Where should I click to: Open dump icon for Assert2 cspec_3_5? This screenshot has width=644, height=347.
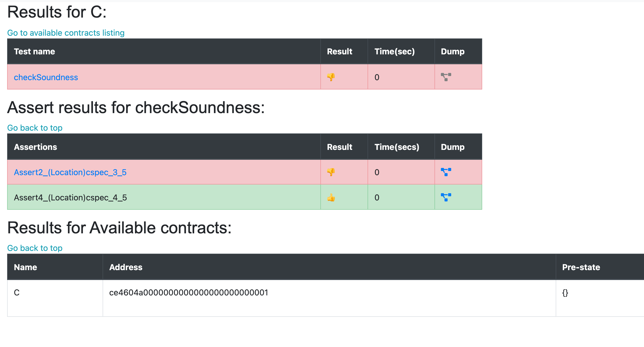(446, 172)
